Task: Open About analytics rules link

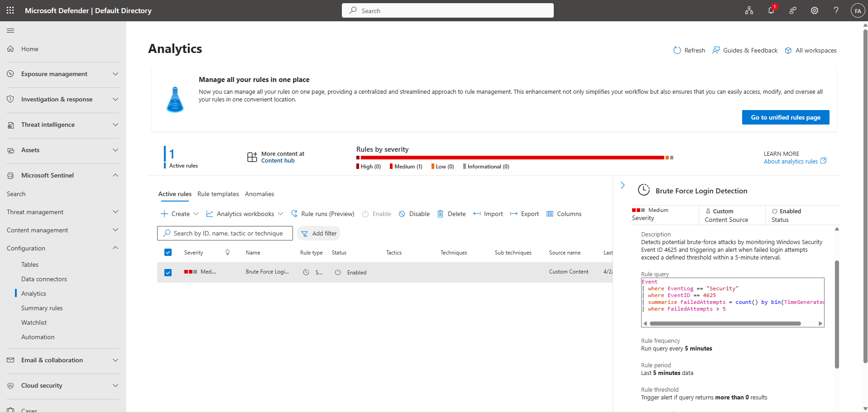Action: (795, 161)
